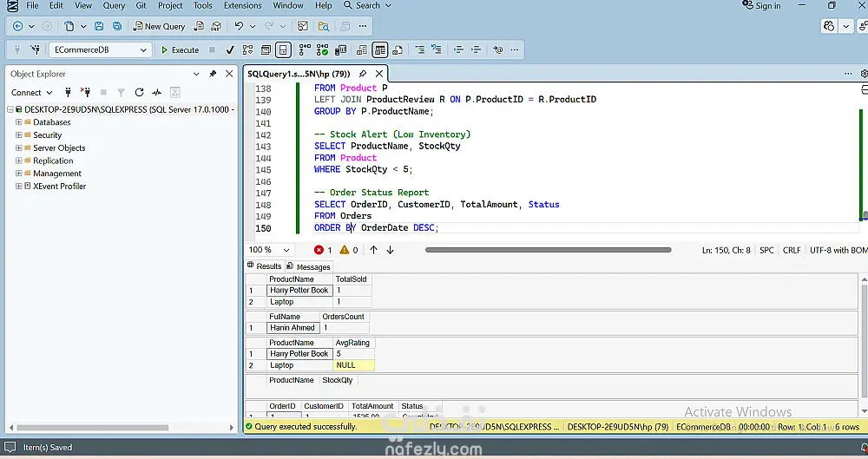The height and width of the screenshot is (459, 868).
Task: Include client statistics icon
Action: click(x=340, y=49)
